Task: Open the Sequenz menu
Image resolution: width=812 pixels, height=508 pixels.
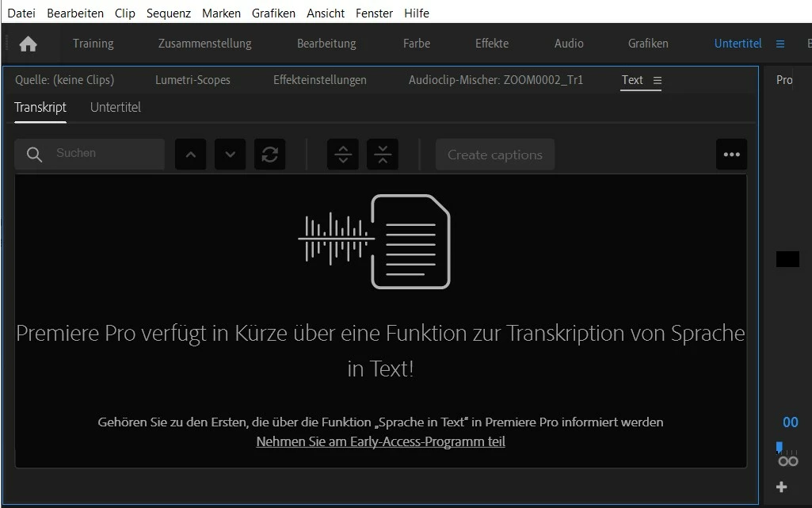Action: pyautogui.click(x=168, y=13)
